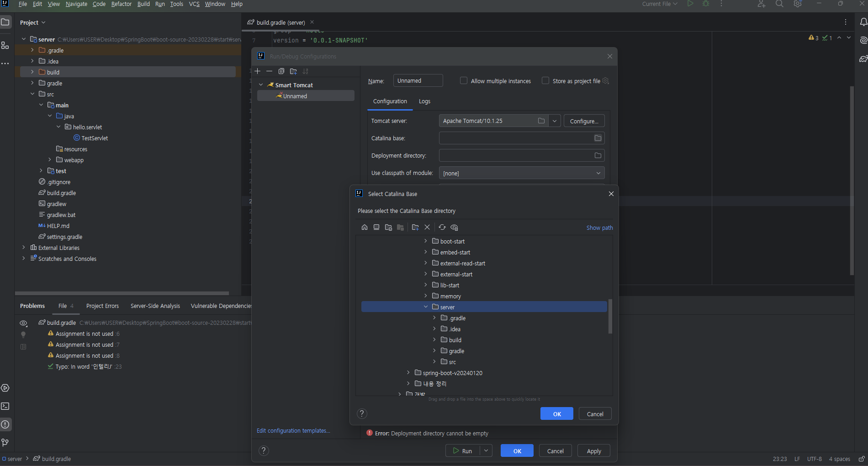This screenshot has width=868, height=466.
Task: Open Server-Side Analysis tab
Action: 155,306
